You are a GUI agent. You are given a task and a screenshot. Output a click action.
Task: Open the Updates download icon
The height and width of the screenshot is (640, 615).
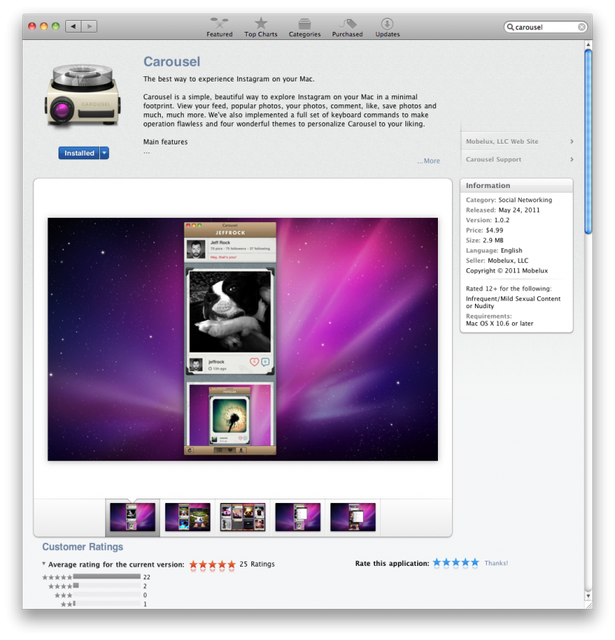click(x=387, y=23)
